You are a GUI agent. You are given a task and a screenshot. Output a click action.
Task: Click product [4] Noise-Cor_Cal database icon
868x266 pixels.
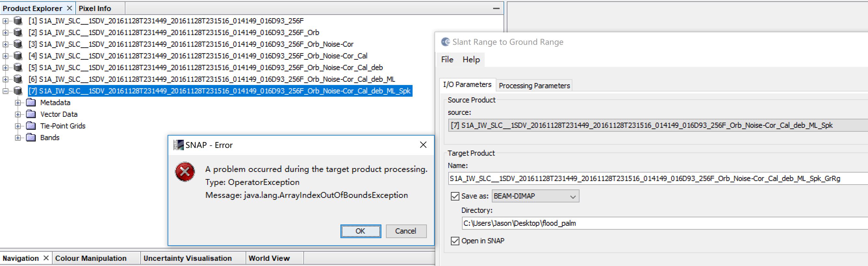pyautogui.click(x=18, y=56)
